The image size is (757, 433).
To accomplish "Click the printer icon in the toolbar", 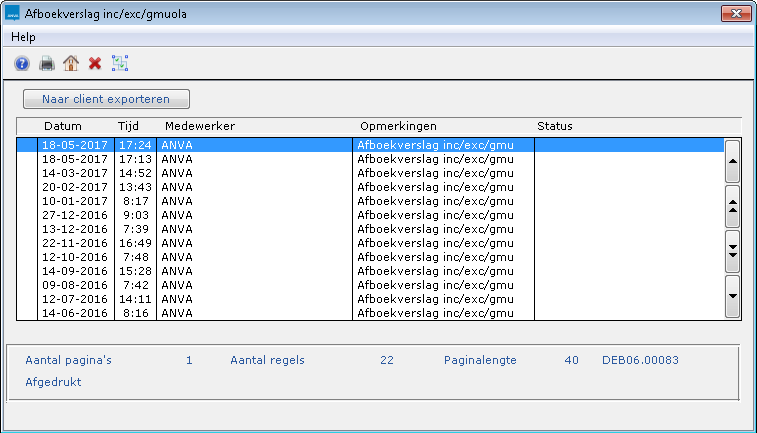I will tap(46, 64).
